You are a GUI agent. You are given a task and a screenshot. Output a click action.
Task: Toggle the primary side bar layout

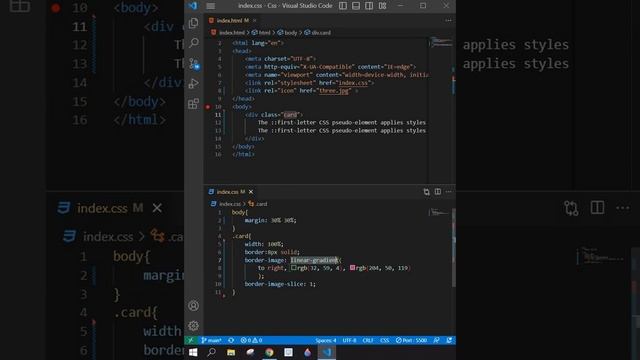[343, 6]
